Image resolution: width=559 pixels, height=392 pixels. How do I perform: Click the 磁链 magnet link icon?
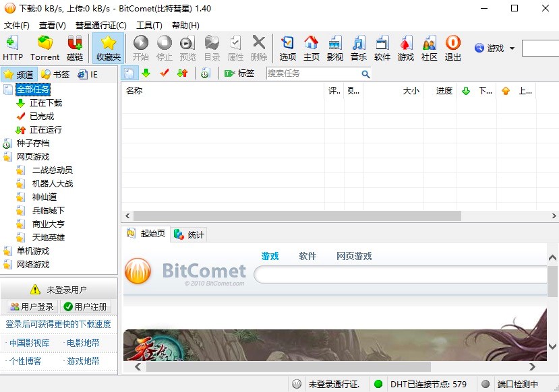coord(76,47)
